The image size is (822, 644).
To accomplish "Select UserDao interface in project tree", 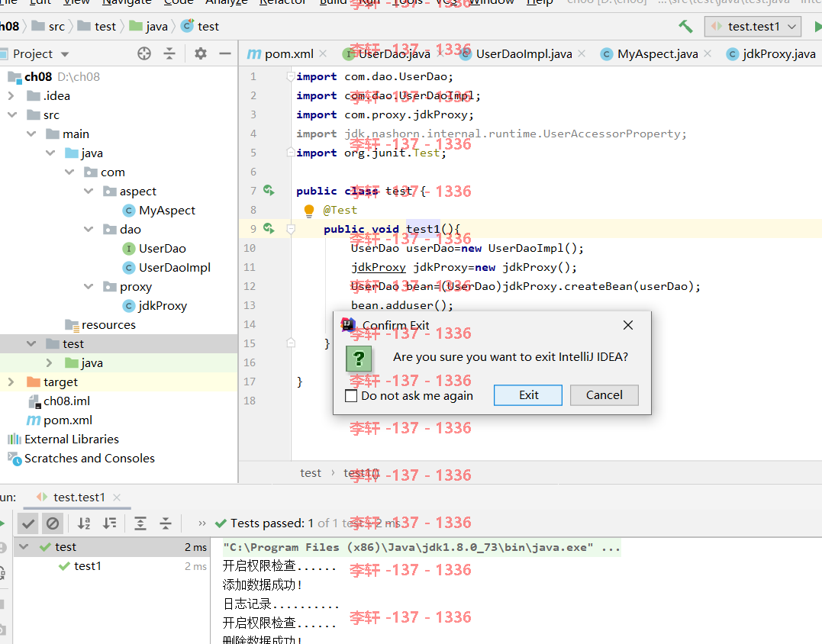I will 154,249.
